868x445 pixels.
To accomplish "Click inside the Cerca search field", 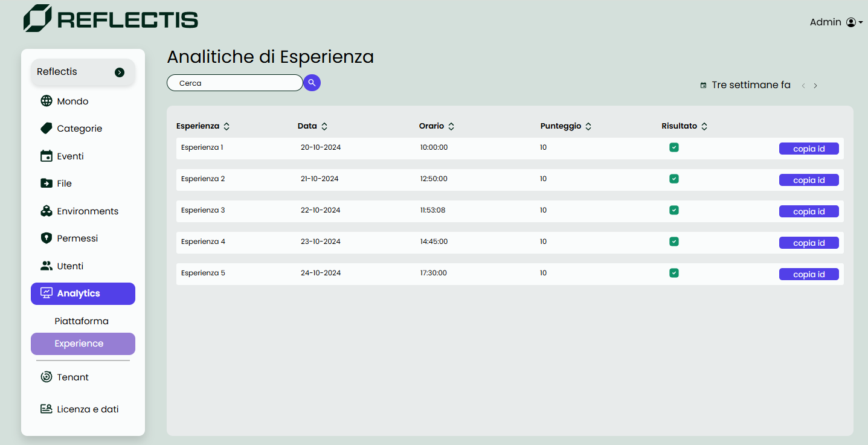I will pyautogui.click(x=234, y=82).
